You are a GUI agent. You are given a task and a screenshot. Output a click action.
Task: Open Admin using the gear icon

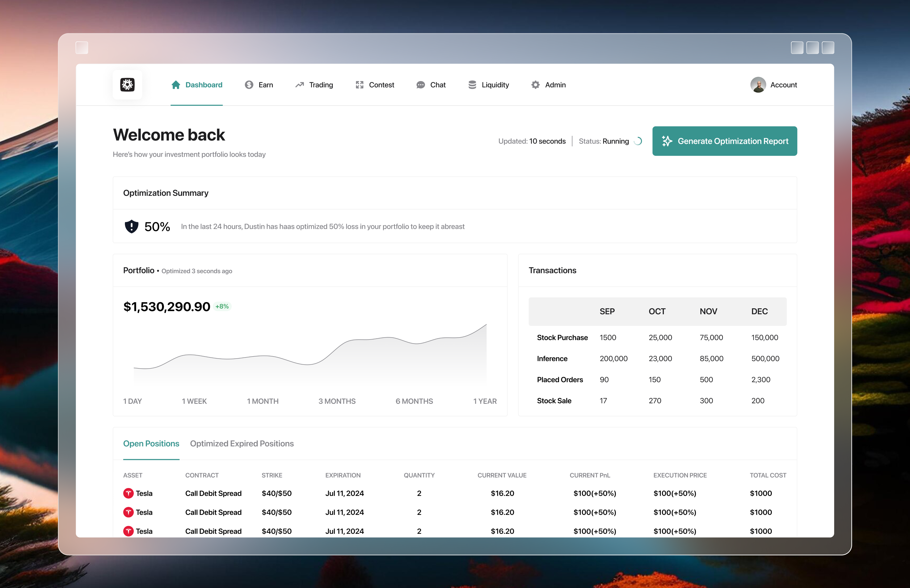point(535,85)
